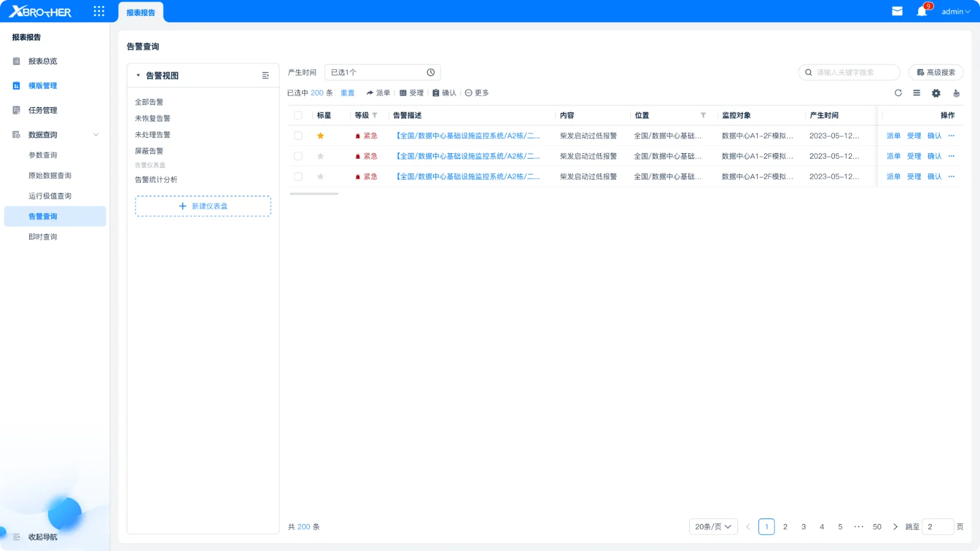Toggle the select-all header checkbox
The image size is (980, 551).
298,115
